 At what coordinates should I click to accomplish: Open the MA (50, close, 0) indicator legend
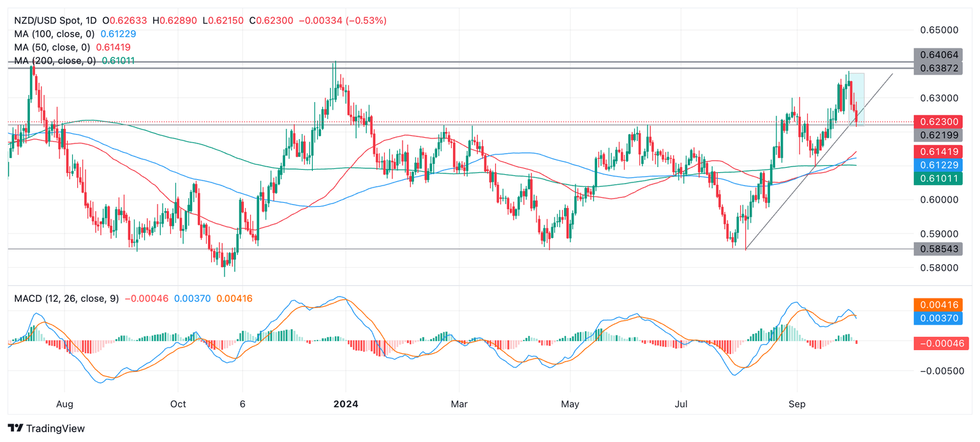(x=52, y=47)
